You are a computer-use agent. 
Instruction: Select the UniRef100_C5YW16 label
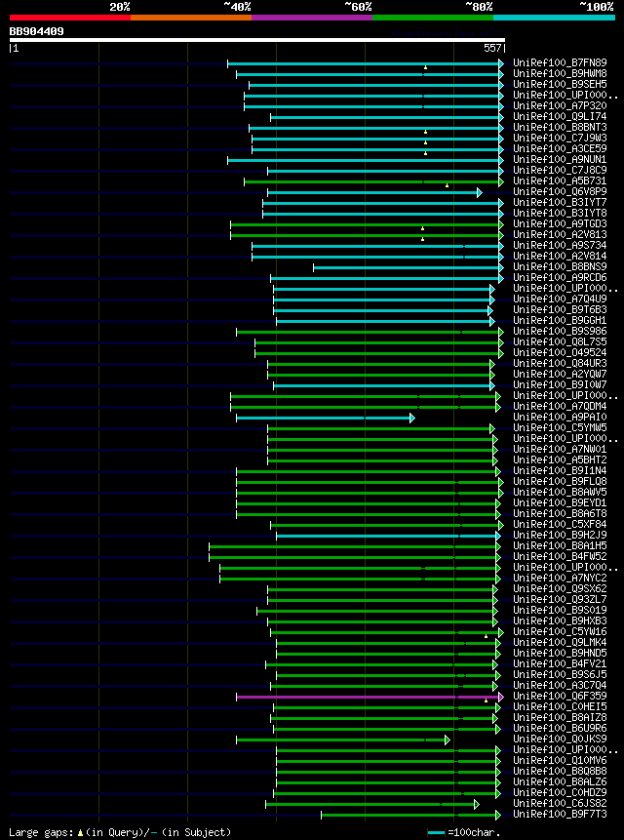click(x=560, y=631)
